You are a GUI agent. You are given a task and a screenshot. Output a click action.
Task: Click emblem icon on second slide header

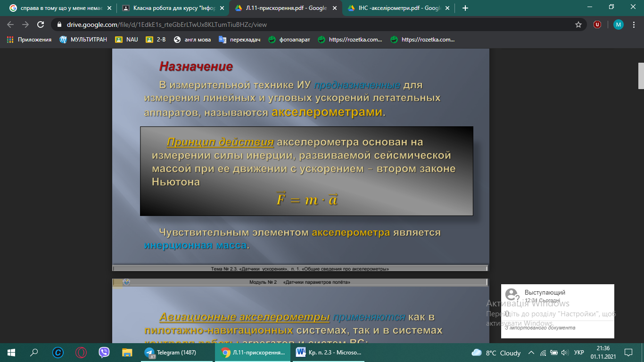(126, 282)
